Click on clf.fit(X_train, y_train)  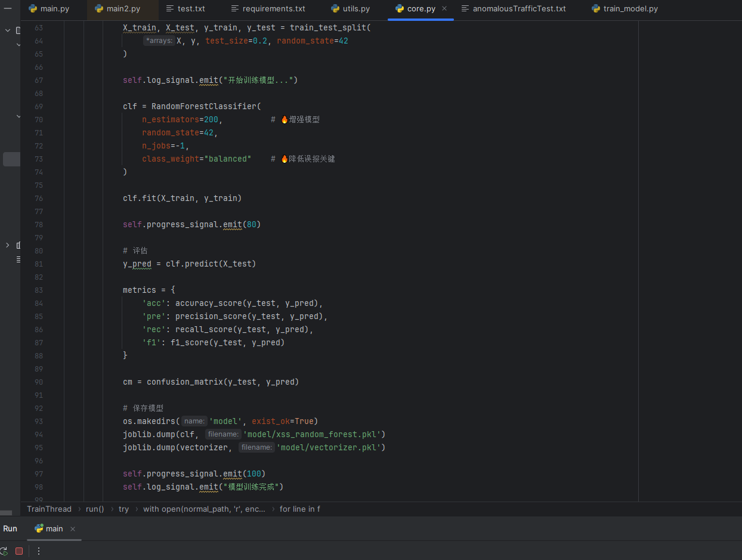(x=183, y=199)
